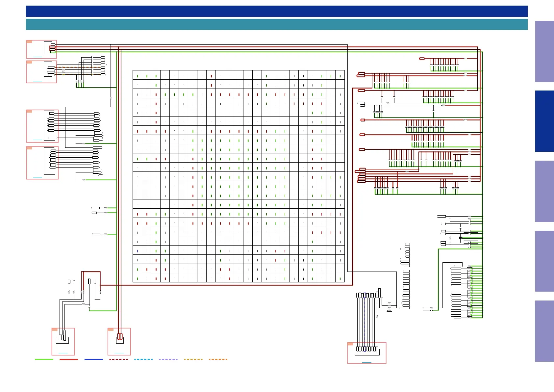Click the ground symbol inside the pin grid

pos(165,150)
